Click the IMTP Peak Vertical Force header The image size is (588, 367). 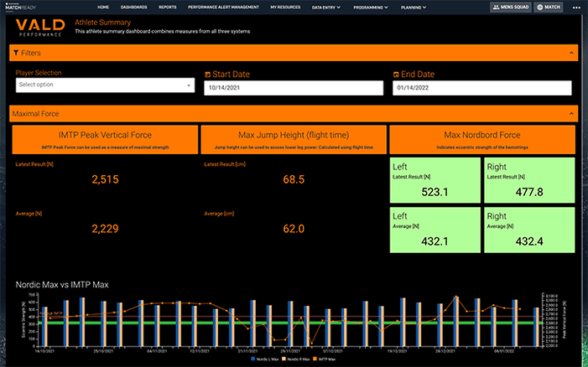point(105,140)
